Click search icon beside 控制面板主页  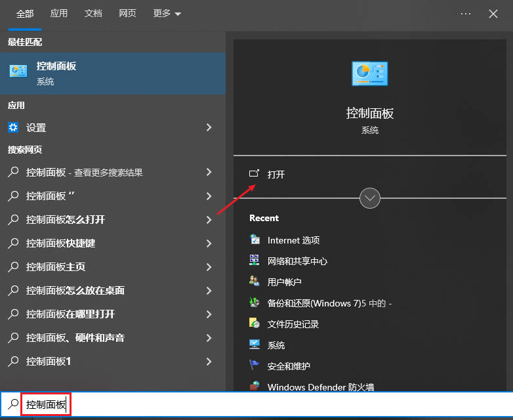(x=13, y=266)
